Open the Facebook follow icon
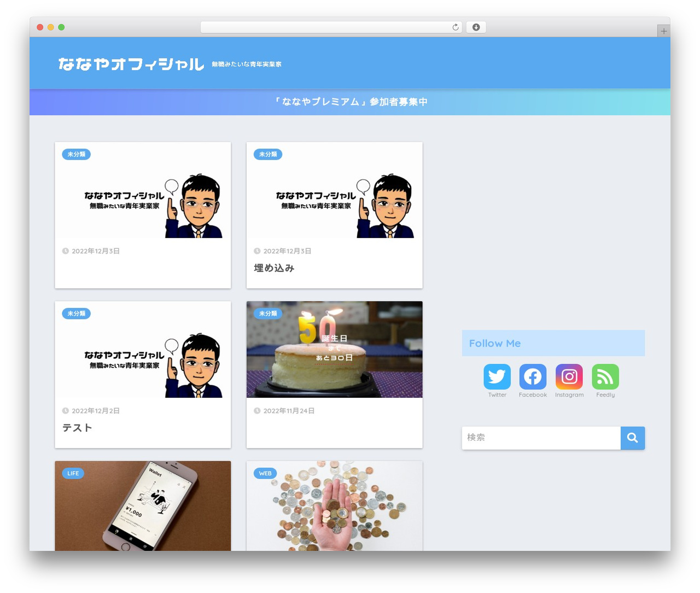 [533, 377]
